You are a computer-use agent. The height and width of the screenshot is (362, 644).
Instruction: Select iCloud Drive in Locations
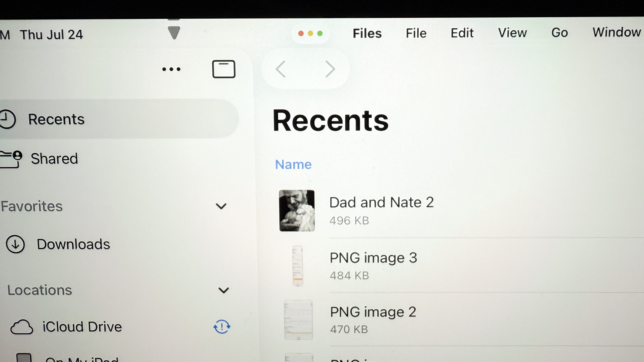click(82, 326)
